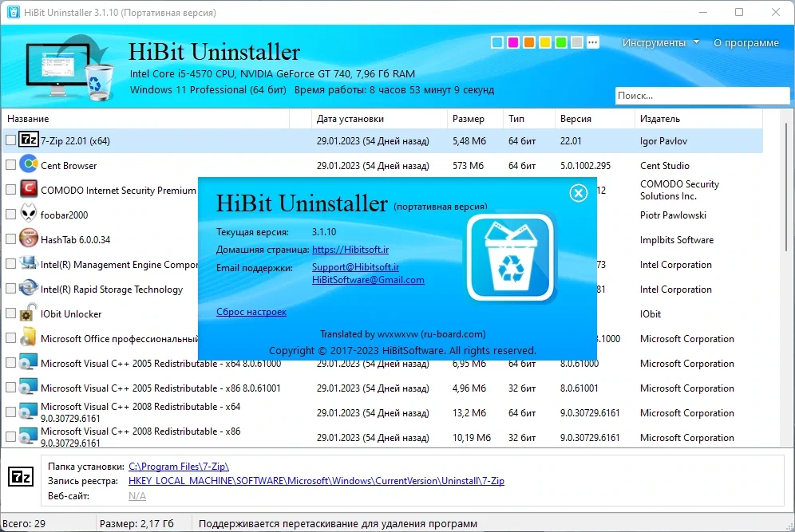Click the Visual C++ 2008 x64 icon
The image size is (795, 532).
29,412
